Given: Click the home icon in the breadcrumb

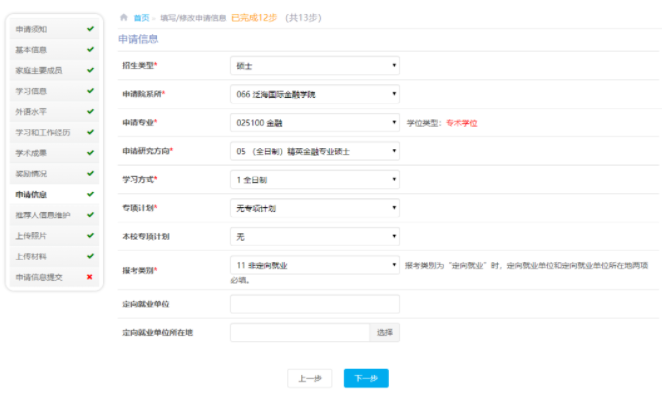Looking at the screenshot, I should (123, 18).
